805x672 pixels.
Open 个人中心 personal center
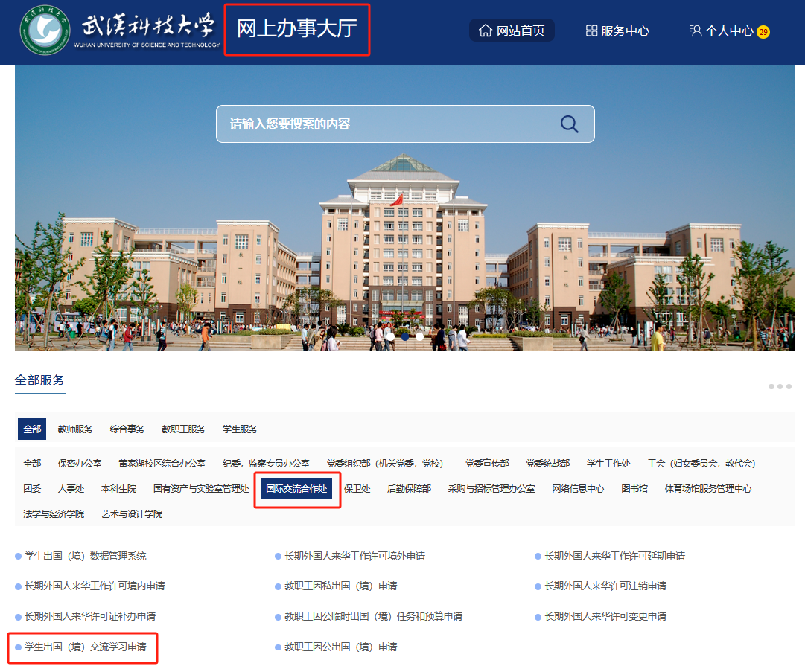coord(721,31)
